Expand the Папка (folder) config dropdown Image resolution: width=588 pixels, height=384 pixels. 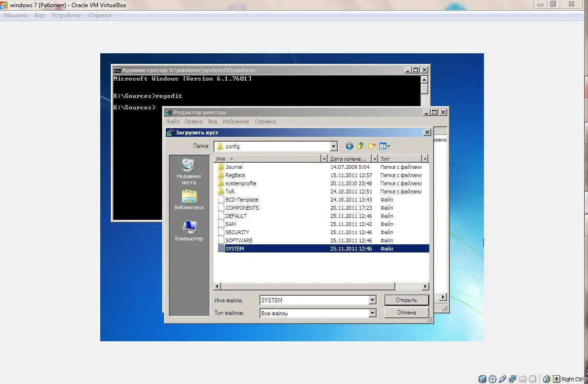click(x=334, y=146)
